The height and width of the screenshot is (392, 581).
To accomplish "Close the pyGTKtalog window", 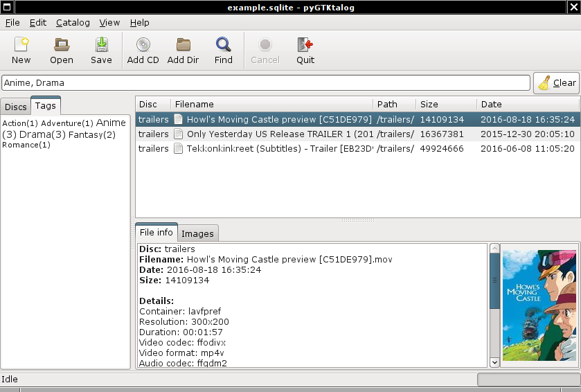I will [573, 7].
